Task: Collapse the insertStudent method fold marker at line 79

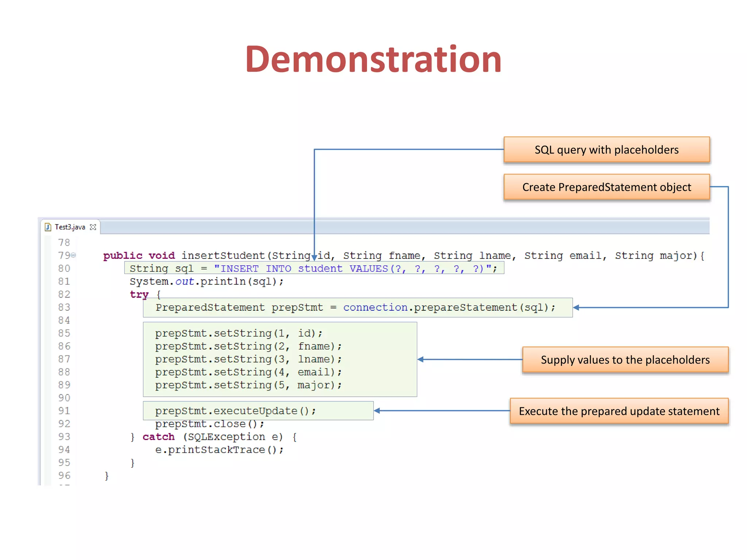Action: [x=73, y=255]
